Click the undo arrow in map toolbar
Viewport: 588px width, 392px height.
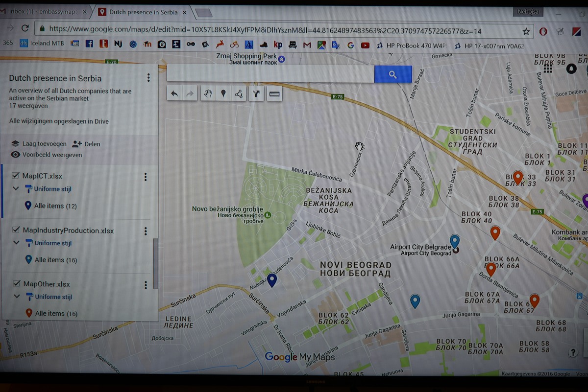point(174,93)
